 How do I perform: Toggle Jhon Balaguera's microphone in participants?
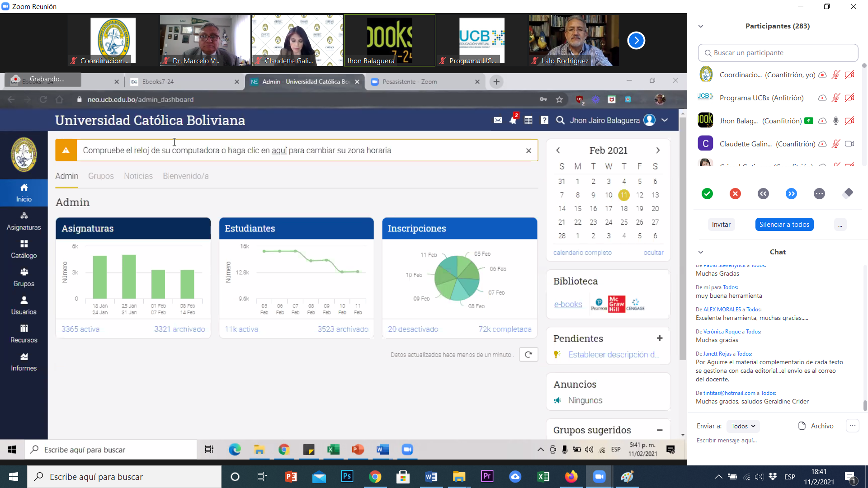[x=836, y=121]
